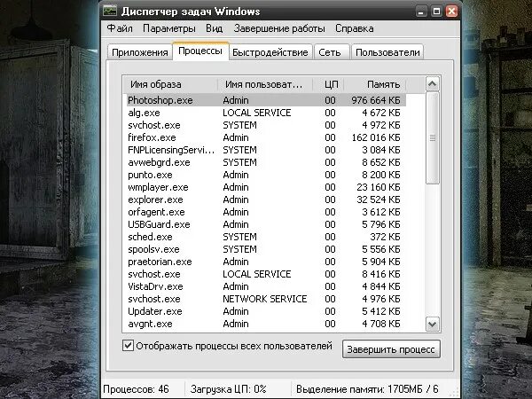Select the spoolsv.exe process
532x399 pixels.
(x=266, y=249)
